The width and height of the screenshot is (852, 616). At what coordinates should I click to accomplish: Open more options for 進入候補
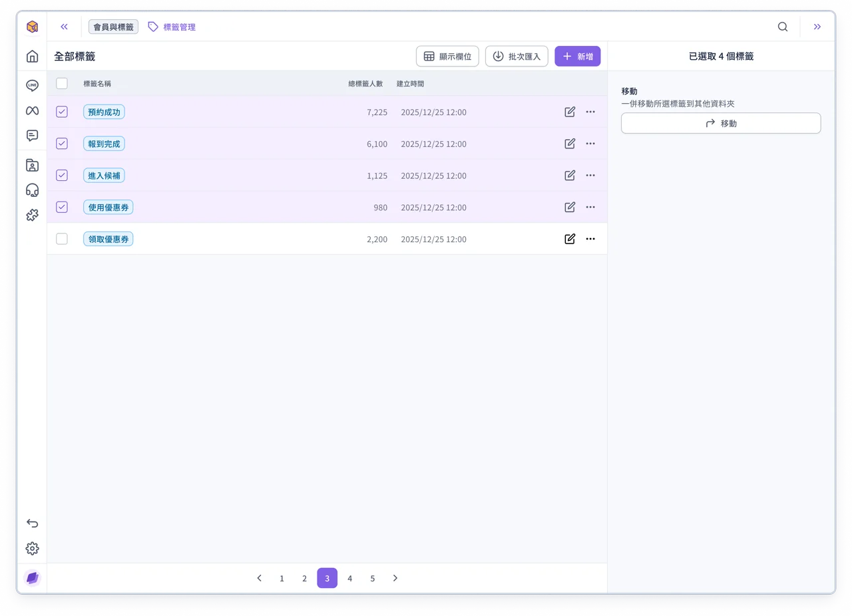click(x=590, y=176)
